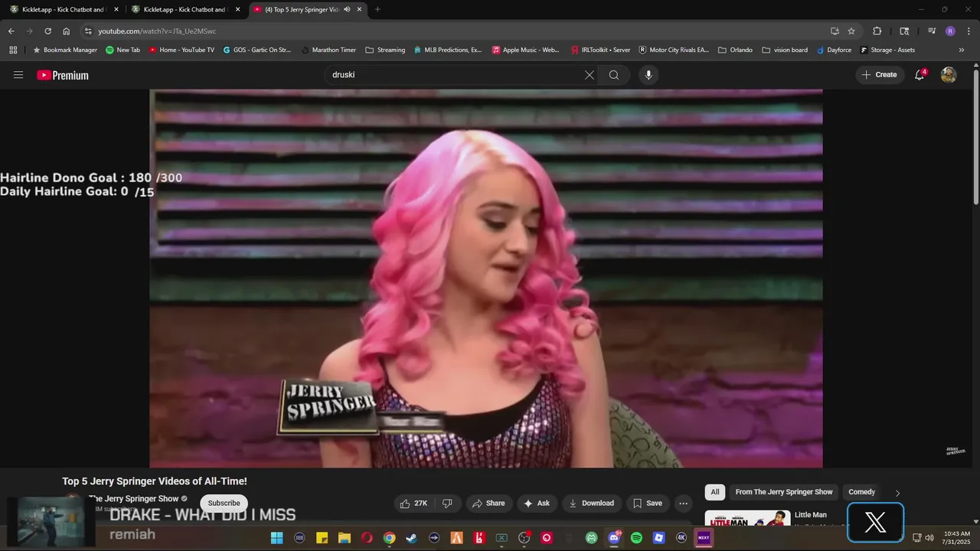Viewport: 980px width, 551px height.
Task: Open Spotify from the taskbar
Action: pos(636,538)
